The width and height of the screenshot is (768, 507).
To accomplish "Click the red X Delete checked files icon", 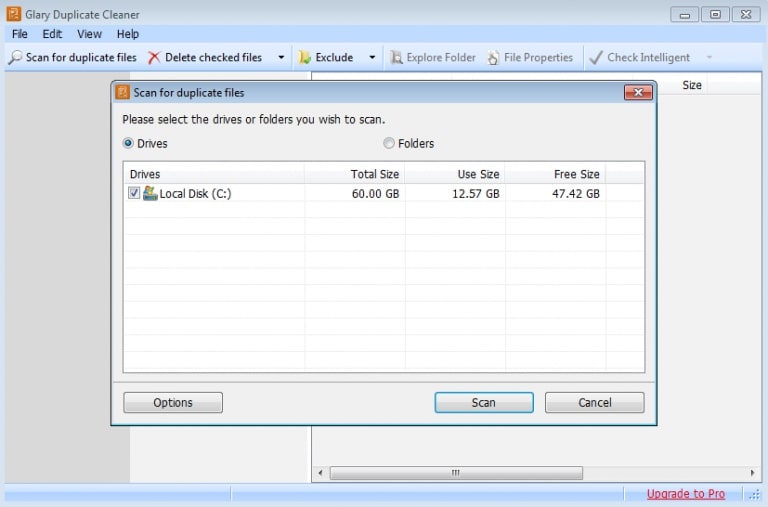I will coord(154,58).
